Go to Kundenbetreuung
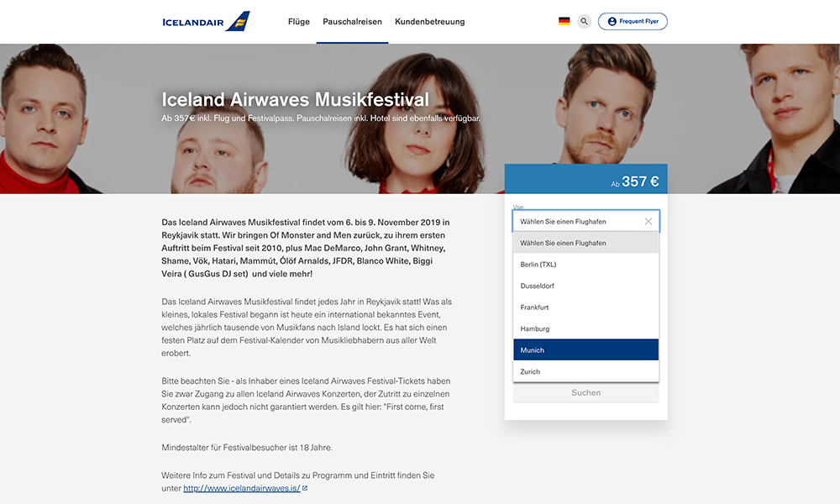 429,22
